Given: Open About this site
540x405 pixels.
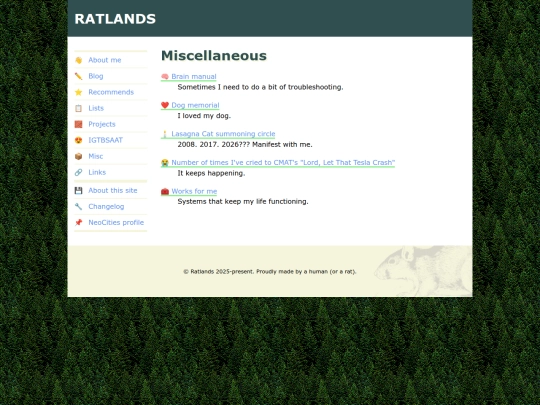Looking at the screenshot, I should click(113, 190).
